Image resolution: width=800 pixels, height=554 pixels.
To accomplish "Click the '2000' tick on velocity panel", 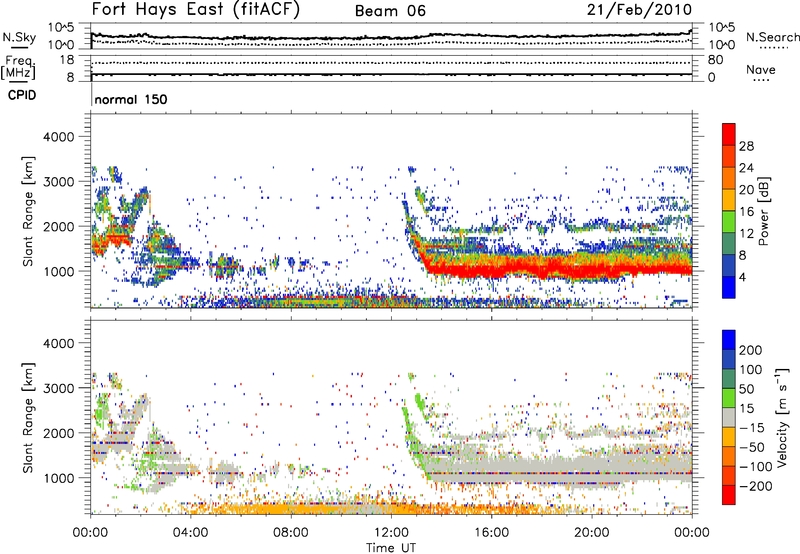I will [x=58, y=433].
